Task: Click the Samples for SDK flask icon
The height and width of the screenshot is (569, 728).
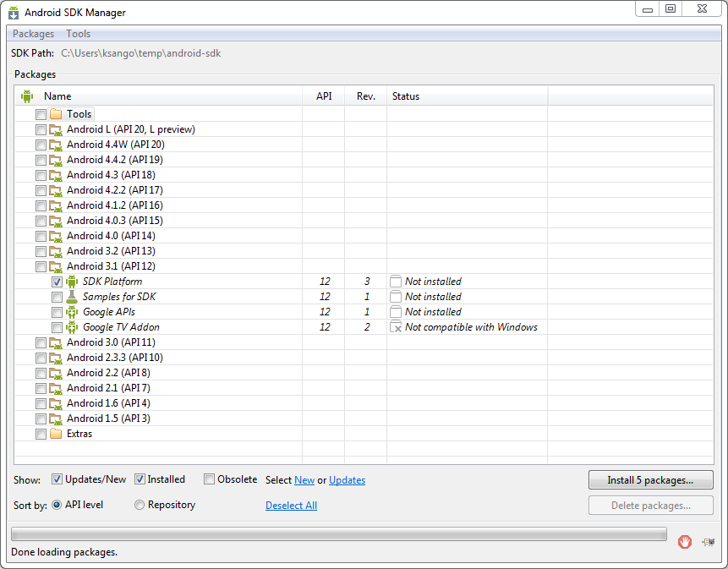Action: point(72,297)
